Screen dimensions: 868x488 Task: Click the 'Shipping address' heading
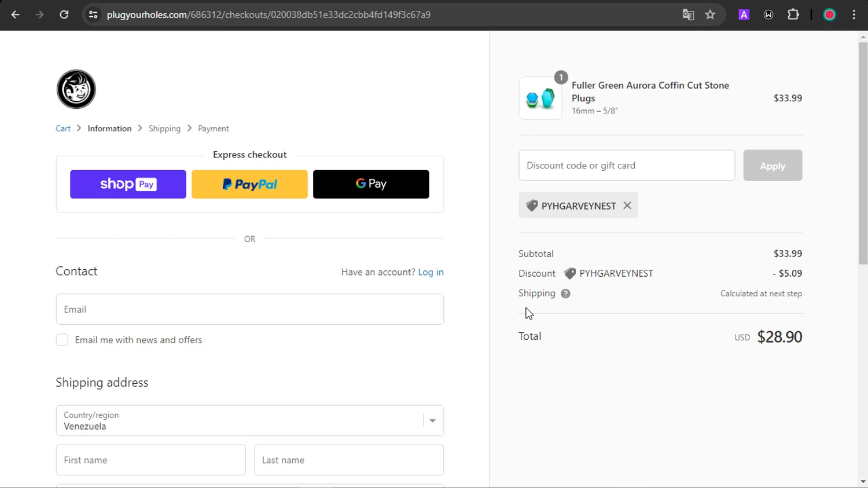point(102,383)
